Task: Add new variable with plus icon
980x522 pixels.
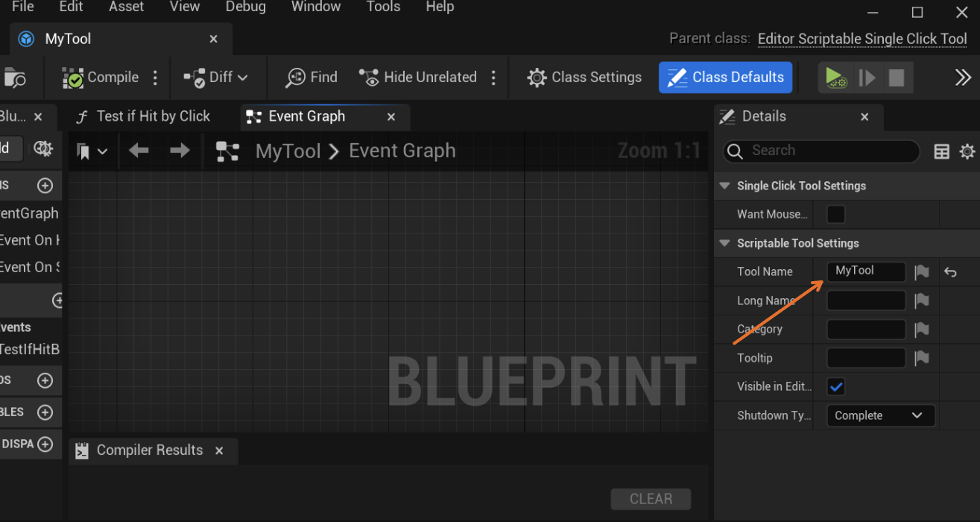Action: point(45,412)
